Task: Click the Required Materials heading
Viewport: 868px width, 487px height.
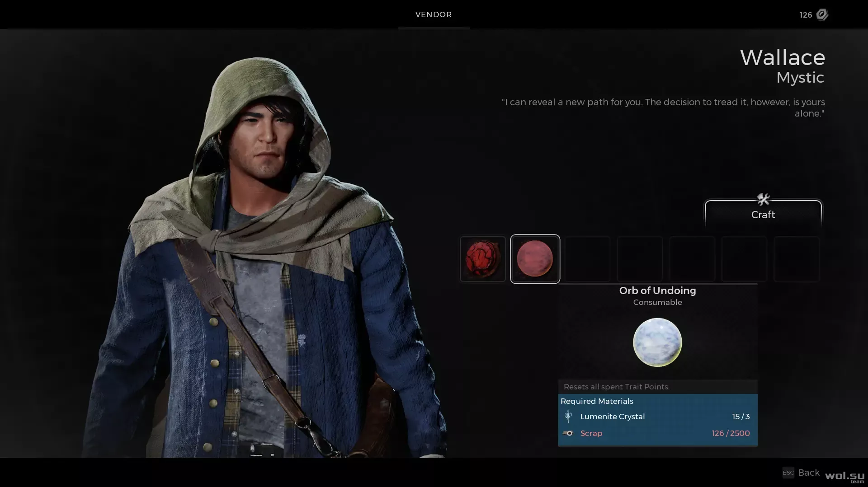Action: tap(597, 401)
